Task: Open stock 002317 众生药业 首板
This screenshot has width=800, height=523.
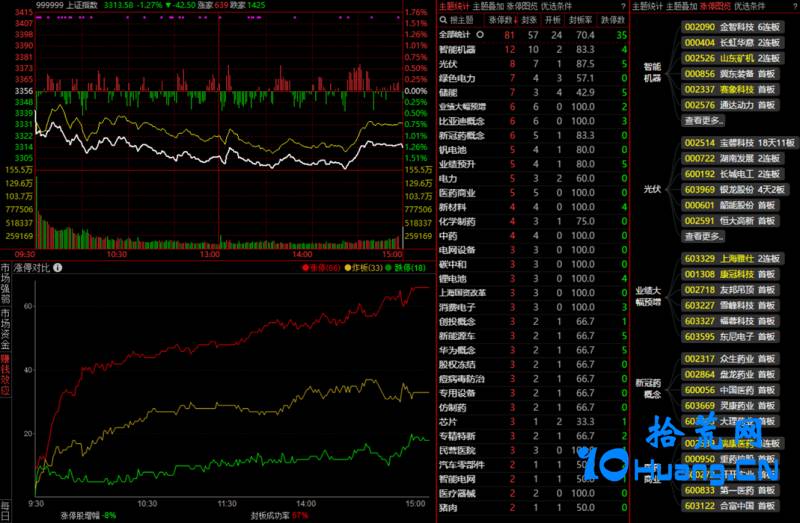Action: click(730, 359)
